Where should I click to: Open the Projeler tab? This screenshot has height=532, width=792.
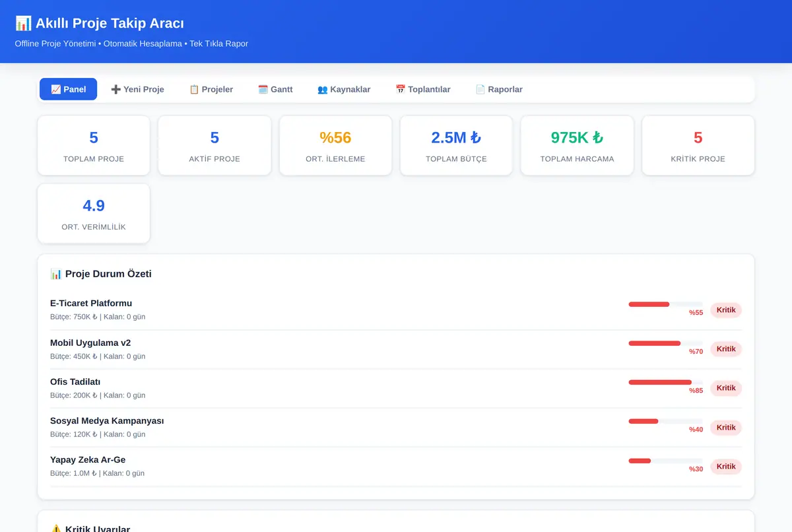[x=211, y=89]
